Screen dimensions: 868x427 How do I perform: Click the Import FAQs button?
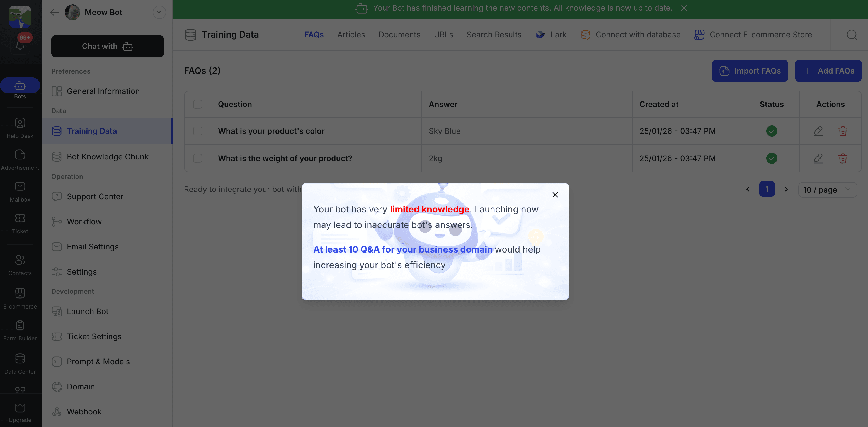point(750,71)
